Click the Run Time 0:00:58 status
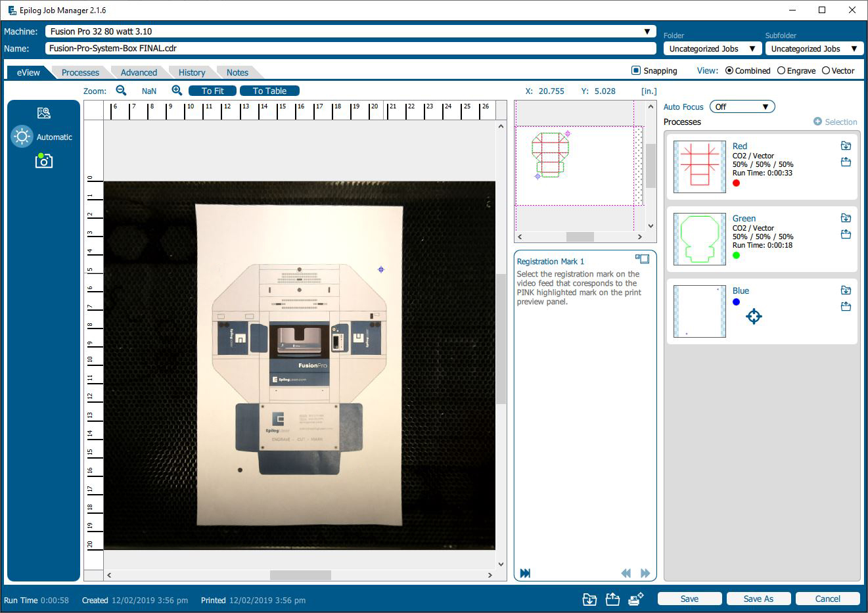This screenshot has width=868, height=613. point(36,600)
